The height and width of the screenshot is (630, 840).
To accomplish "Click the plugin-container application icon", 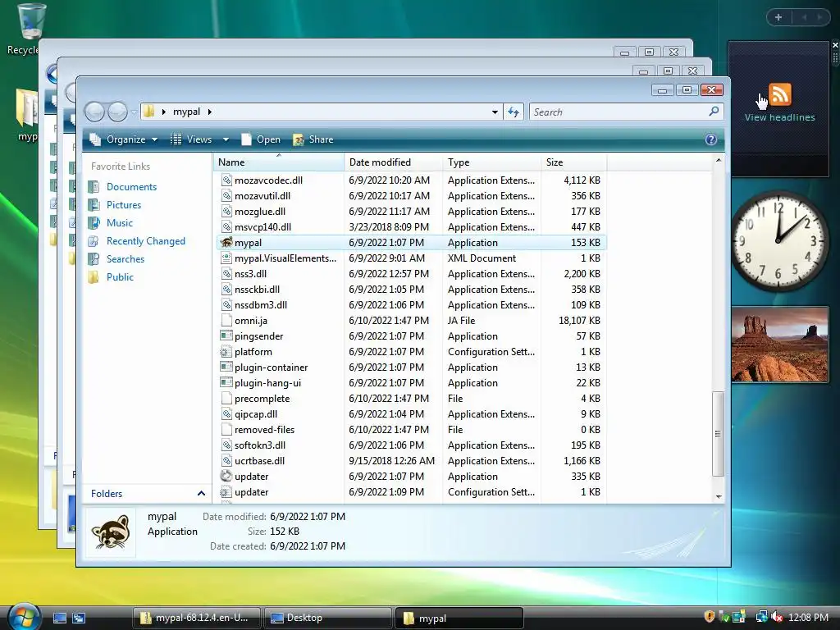I will (226, 367).
